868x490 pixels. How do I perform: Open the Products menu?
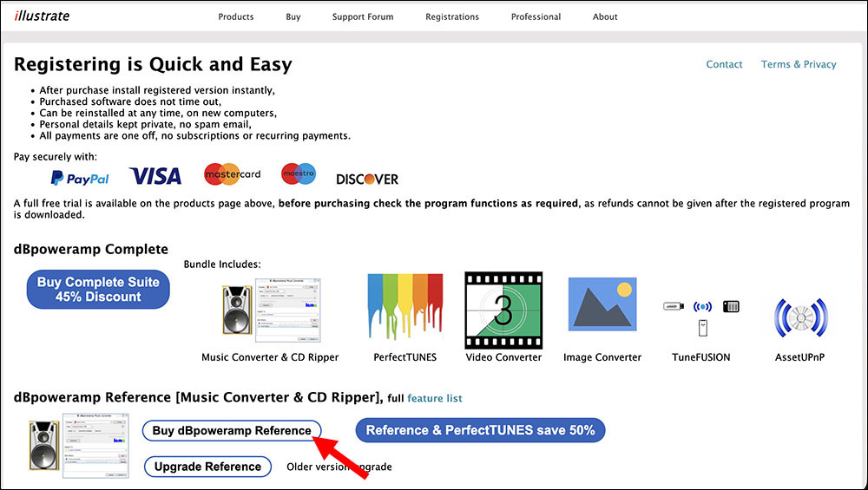click(236, 16)
